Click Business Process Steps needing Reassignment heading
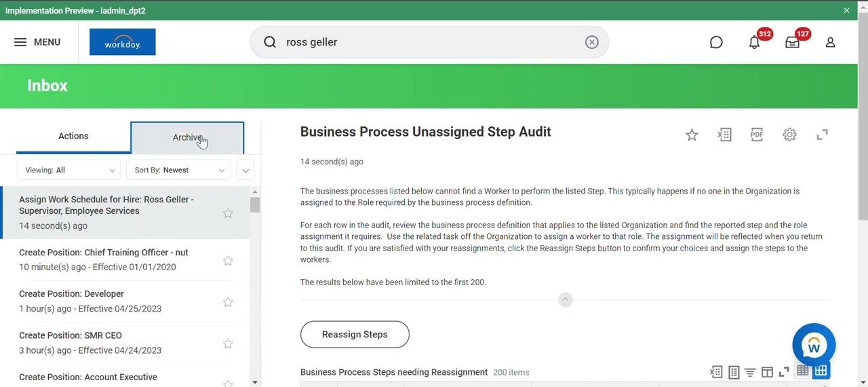The image size is (868, 387). [x=394, y=372]
